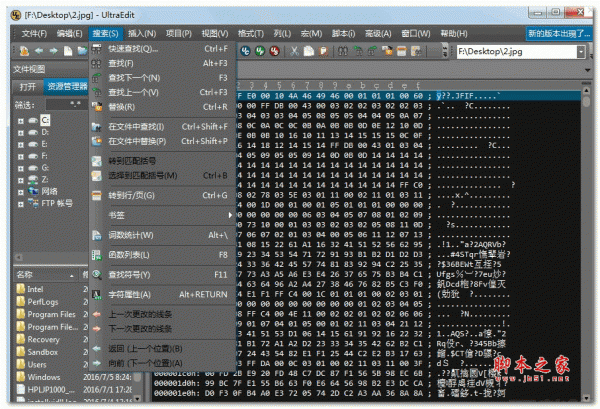Screen dimensions: 600x409
Task: Expand the E: drive node
Action: [21, 145]
